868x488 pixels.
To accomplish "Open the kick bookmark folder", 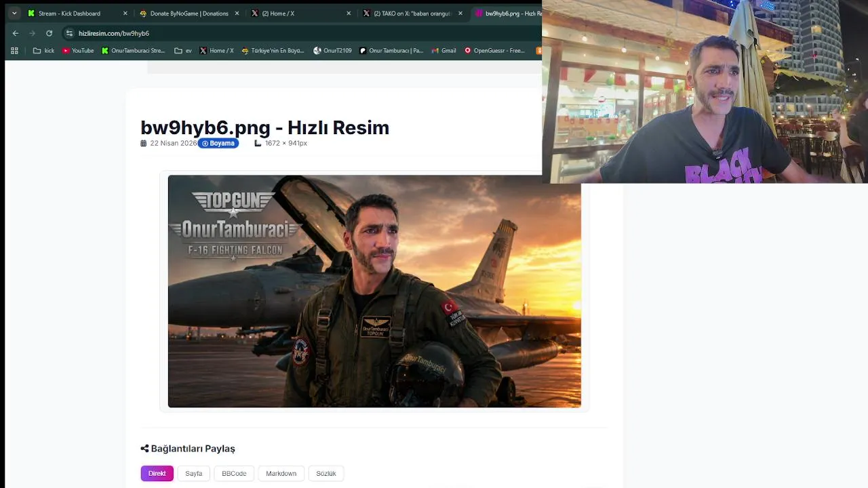I will 43,51.
